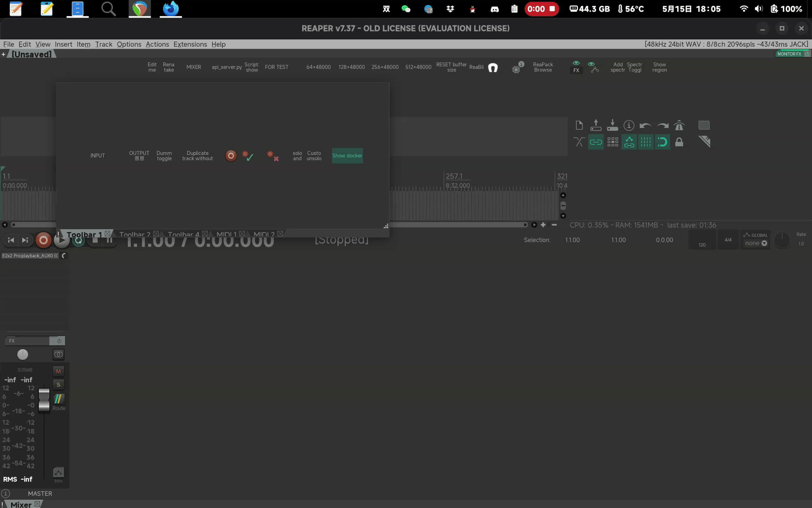Click the Redo arrow icon
Image resolution: width=812 pixels, height=508 pixels.
click(x=662, y=125)
